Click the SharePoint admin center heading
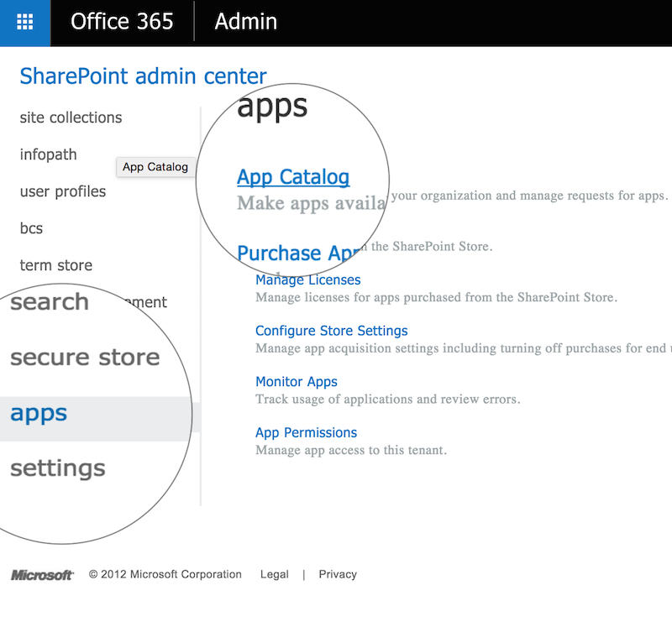 143,76
